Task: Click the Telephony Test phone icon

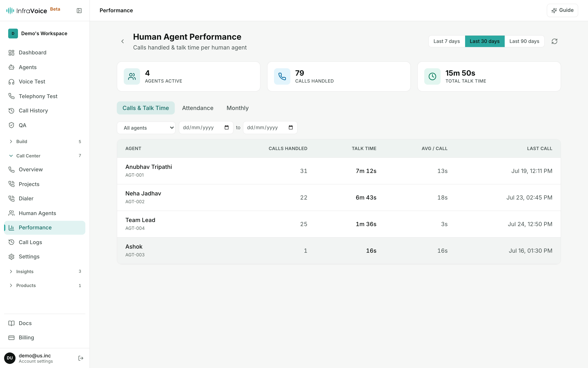Action: [11, 96]
